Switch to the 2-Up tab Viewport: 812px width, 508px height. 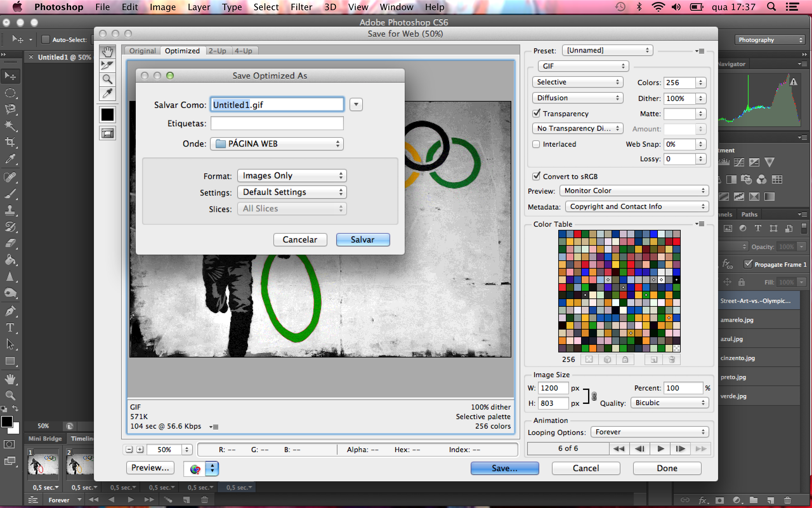pyautogui.click(x=217, y=51)
